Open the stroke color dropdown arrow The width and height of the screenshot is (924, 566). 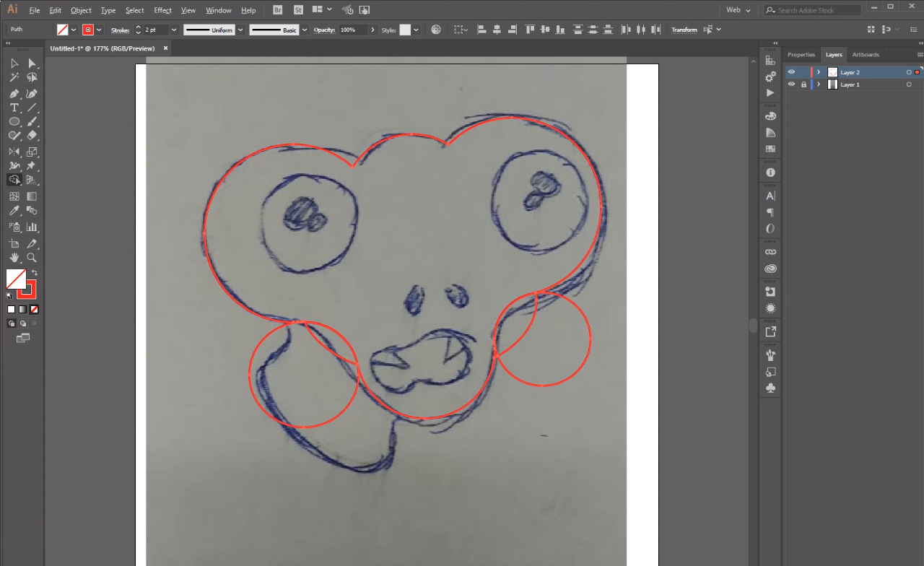coord(99,30)
